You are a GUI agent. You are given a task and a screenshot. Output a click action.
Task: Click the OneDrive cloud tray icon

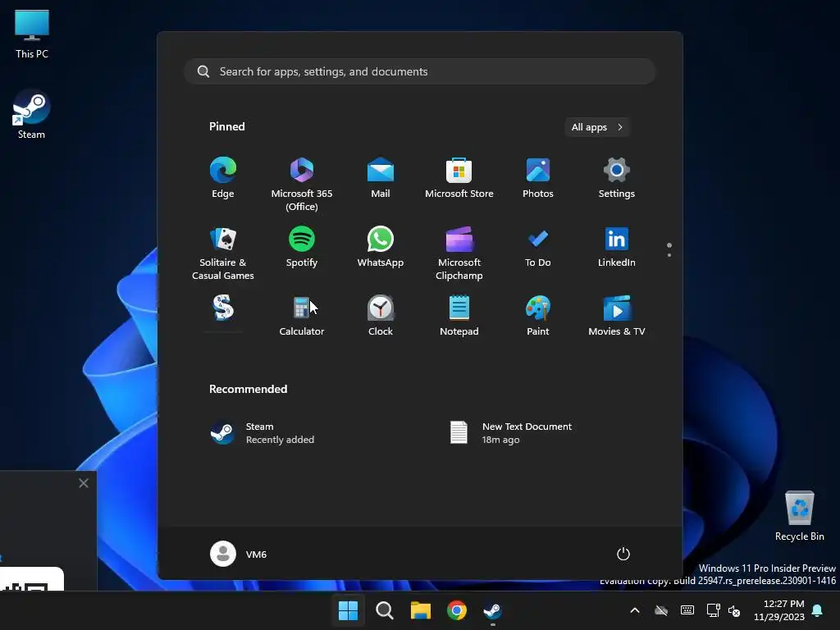pos(661,610)
